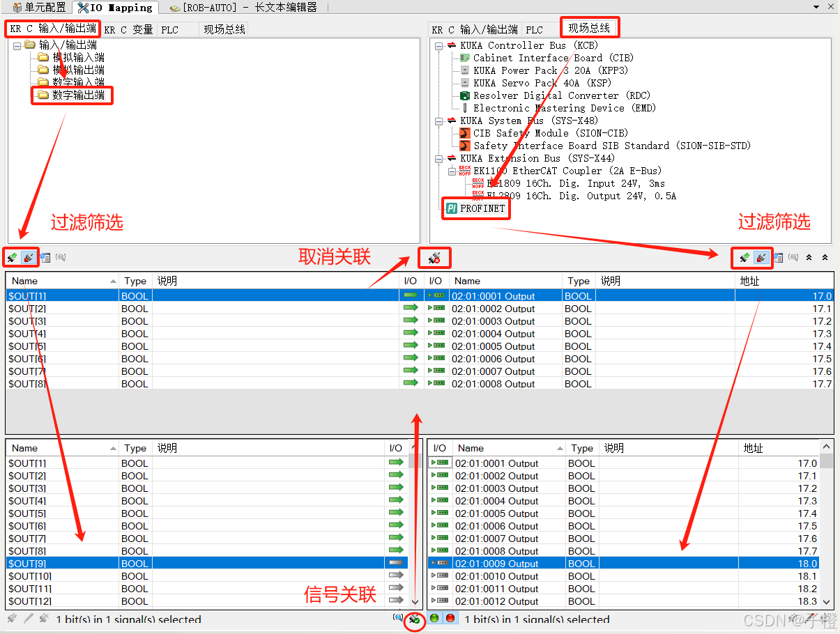Click the 说明 column header in the lower-left table
Viewport: 840px width, 634px height.
point(268,448)
